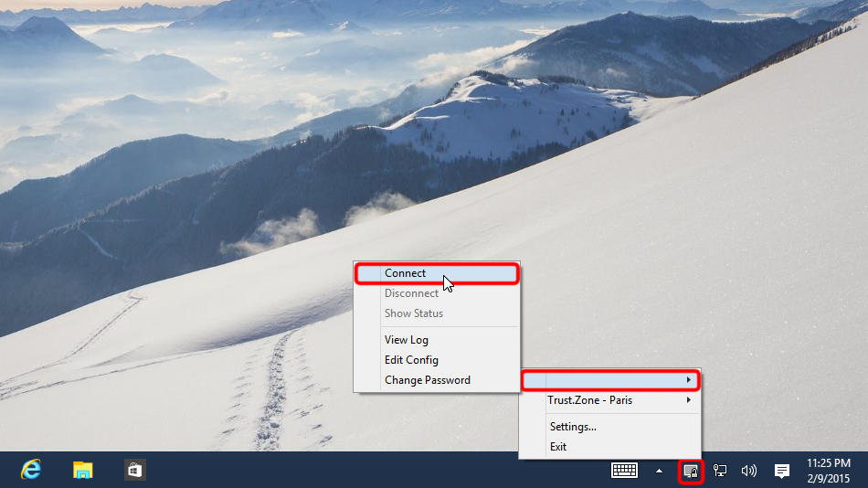Image resolution: width=868 pixels, height=488 pixels.
Task: Click the taskbar clock showing 11:25 PM
Action: pos(829,471)
